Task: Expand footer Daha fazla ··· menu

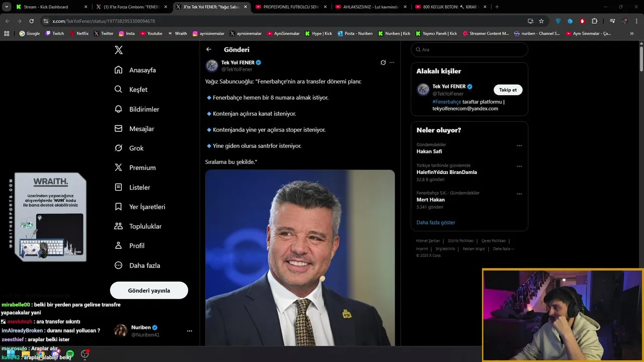Action: click(504, 249)
